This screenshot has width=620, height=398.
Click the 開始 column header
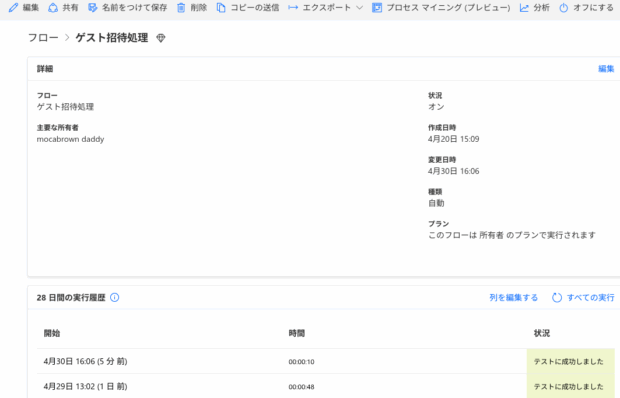(x=52, y=333)
